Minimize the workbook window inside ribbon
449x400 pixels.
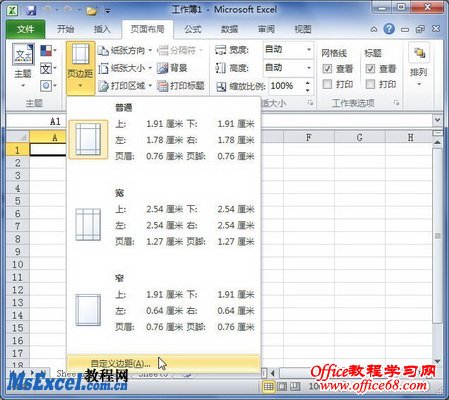[405, 30]
